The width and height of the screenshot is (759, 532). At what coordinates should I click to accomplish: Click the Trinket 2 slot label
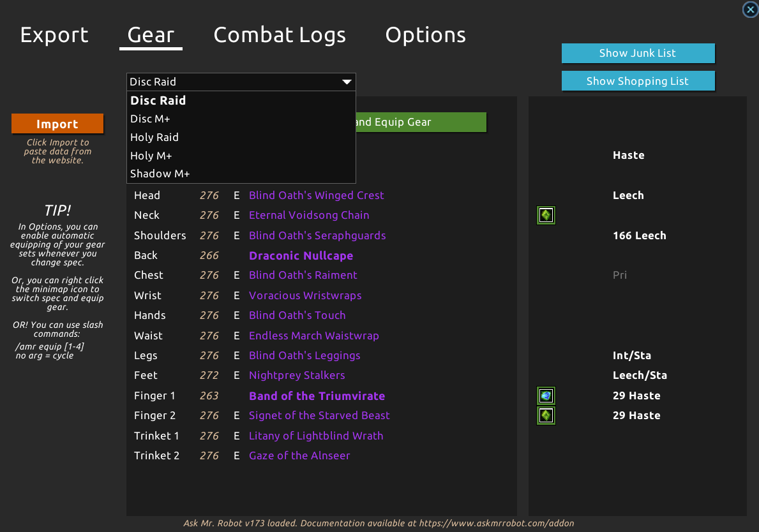click(x=156, y=455)
